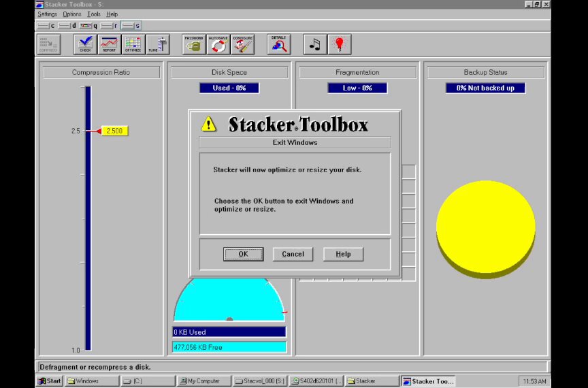588x388 pixels.
Task: Click the '477,056 KB Free' bar
Action: (x=229, y=347)
